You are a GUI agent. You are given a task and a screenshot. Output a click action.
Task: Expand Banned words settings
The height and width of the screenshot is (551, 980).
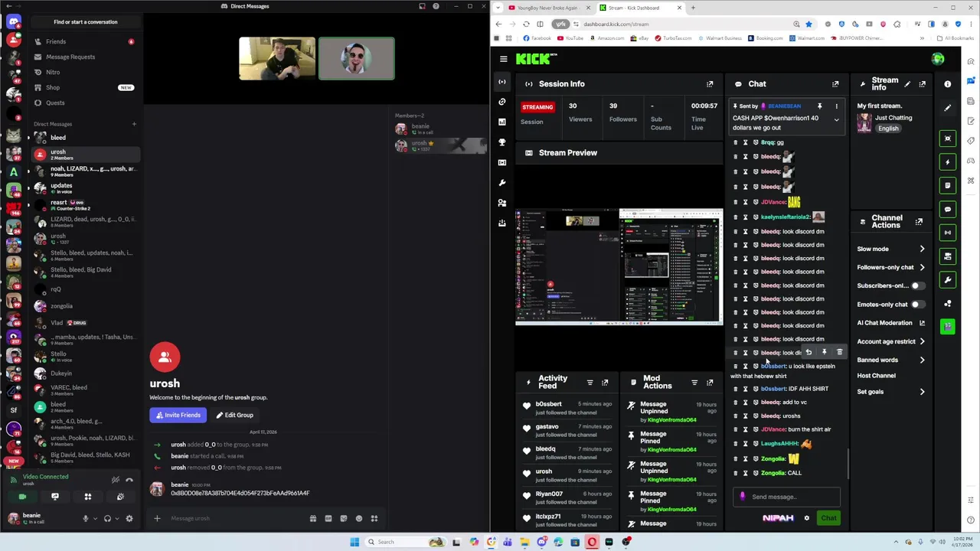point(922,360)
